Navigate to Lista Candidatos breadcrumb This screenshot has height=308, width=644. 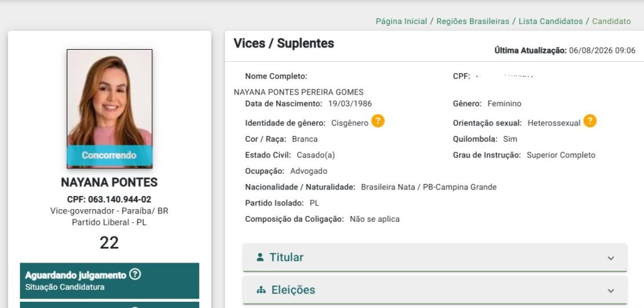point(551,21)
